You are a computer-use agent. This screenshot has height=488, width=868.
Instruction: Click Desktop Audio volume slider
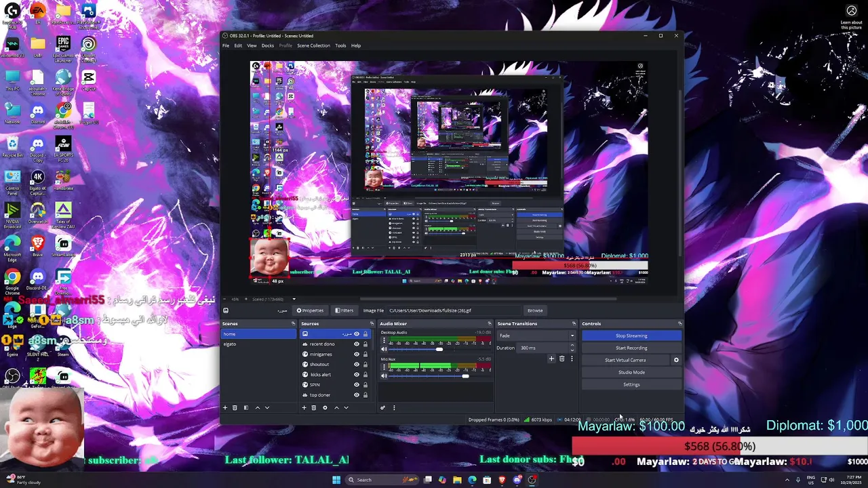pyautogui.click(x=439, y=349)
